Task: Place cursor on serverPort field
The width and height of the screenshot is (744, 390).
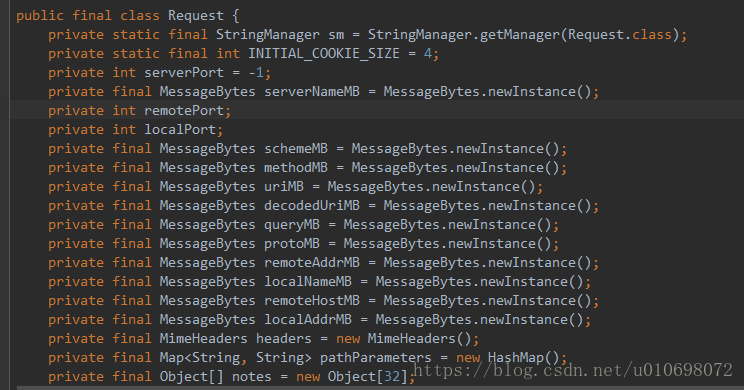Action: (184, 73)
